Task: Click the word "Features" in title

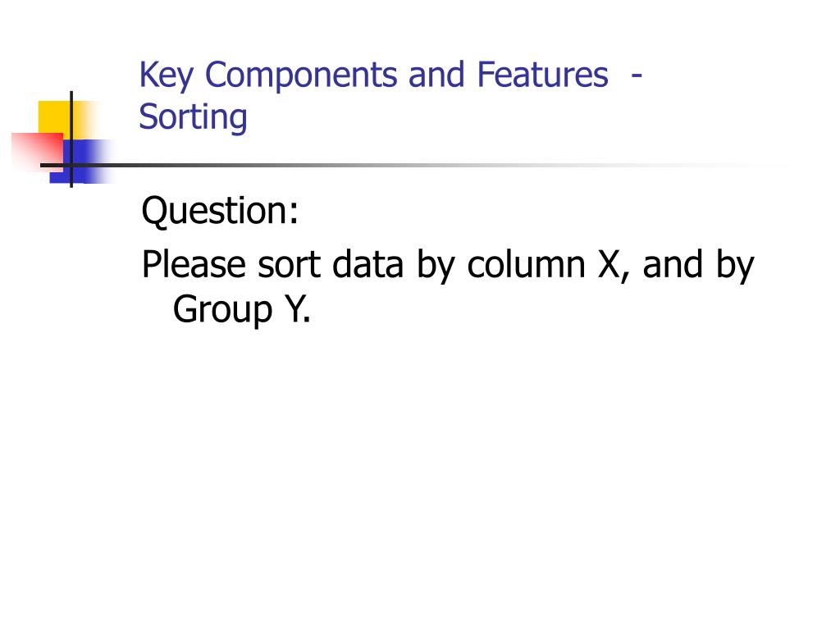Action: [542, 74]
